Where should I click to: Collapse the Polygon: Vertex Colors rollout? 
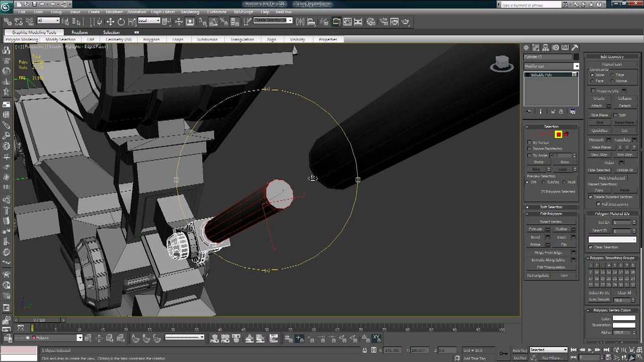(x=612, y=310)
